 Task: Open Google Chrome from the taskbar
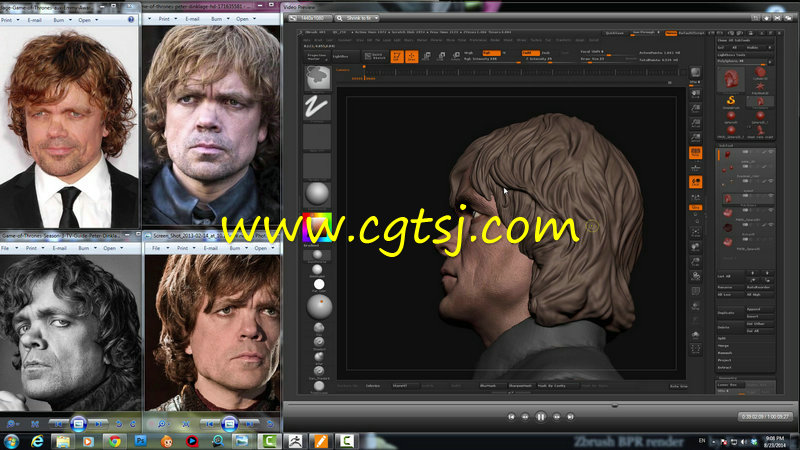pyautogui.click(x=114, y=441)
